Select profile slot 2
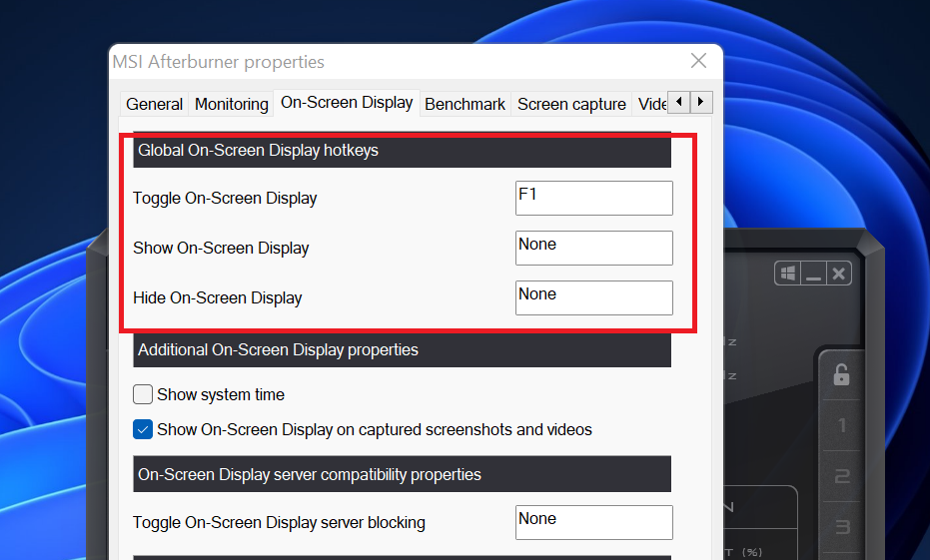The height and width of the screenshot is (560, 930). point(842,476)
